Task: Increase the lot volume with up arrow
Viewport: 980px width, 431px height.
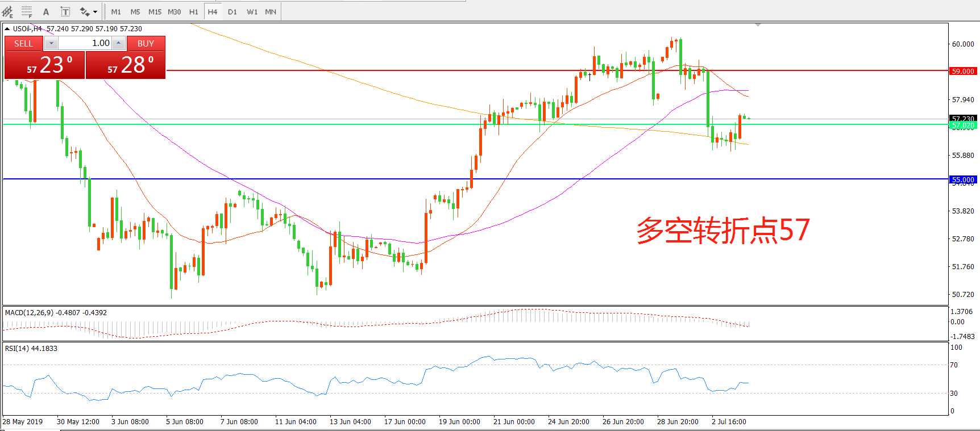Action: pyautogui.click(x=118, y=43)
